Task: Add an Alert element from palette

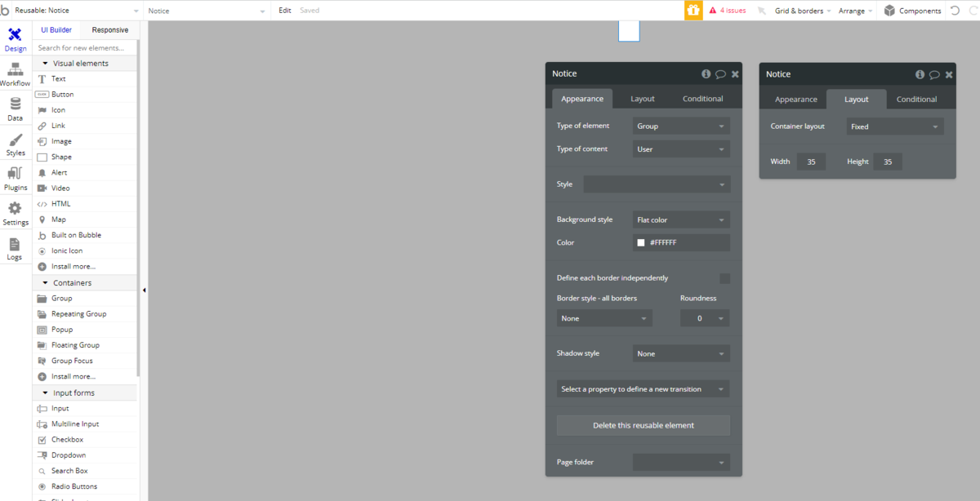Action: (86, 172)
